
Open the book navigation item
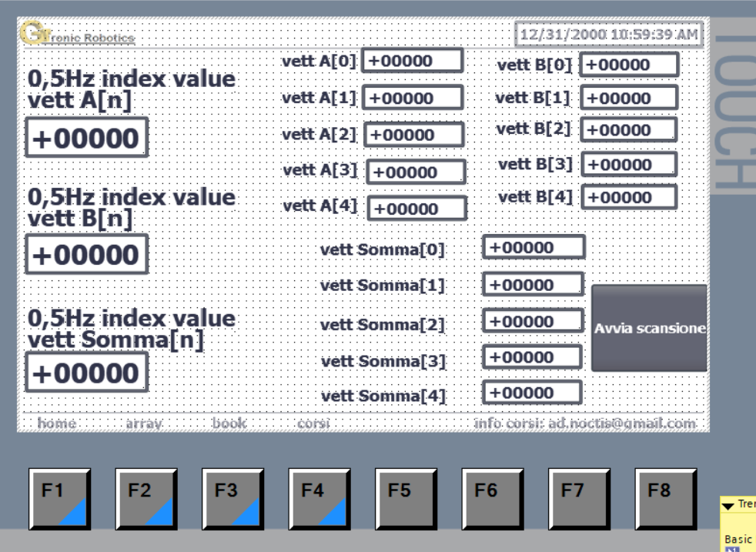[229, 423]
